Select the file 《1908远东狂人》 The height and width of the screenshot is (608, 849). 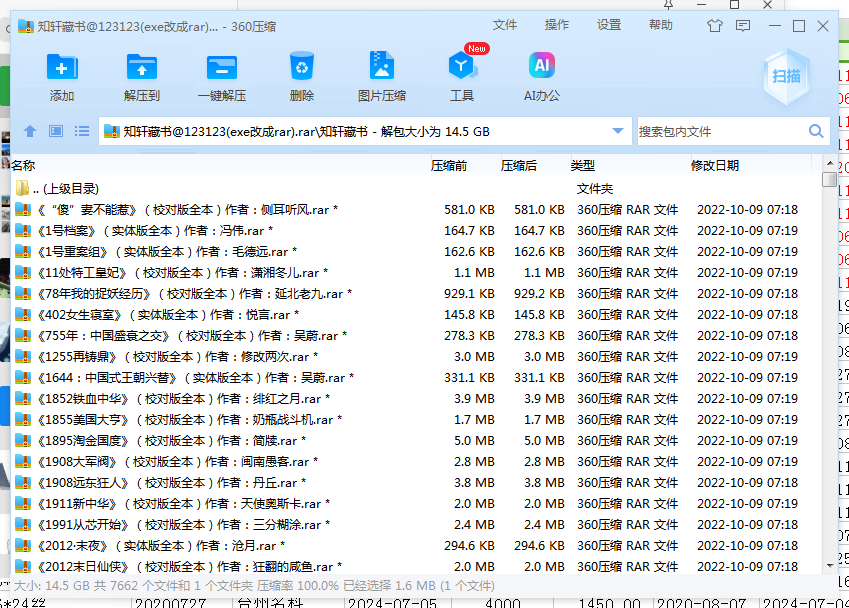point(416,483)
